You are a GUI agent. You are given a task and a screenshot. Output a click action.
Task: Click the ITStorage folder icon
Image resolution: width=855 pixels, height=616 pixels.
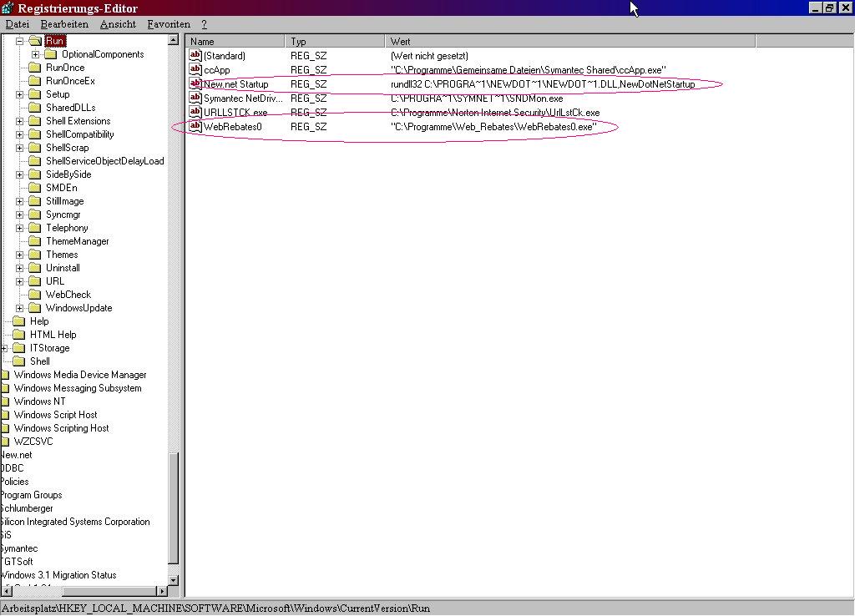coord(19,348)
